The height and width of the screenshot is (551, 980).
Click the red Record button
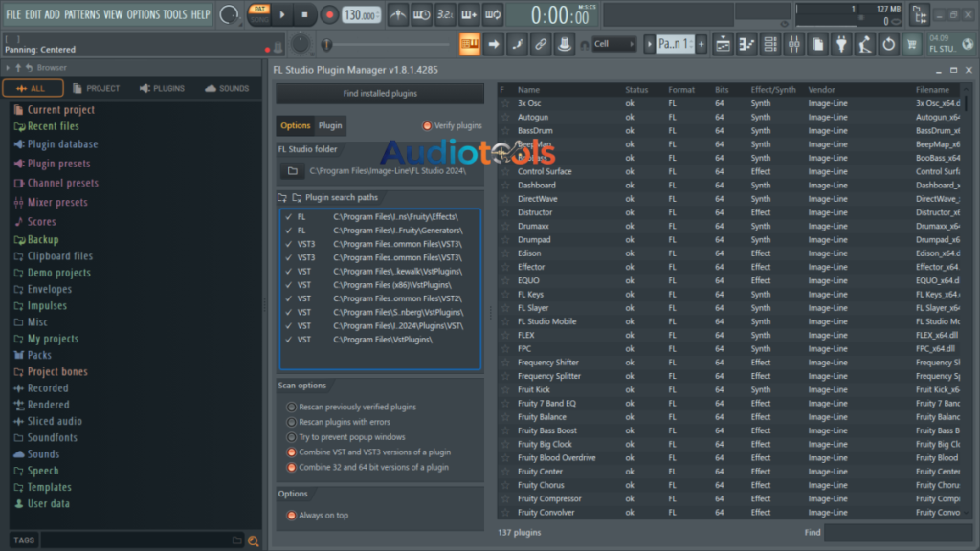pos(329,15)
